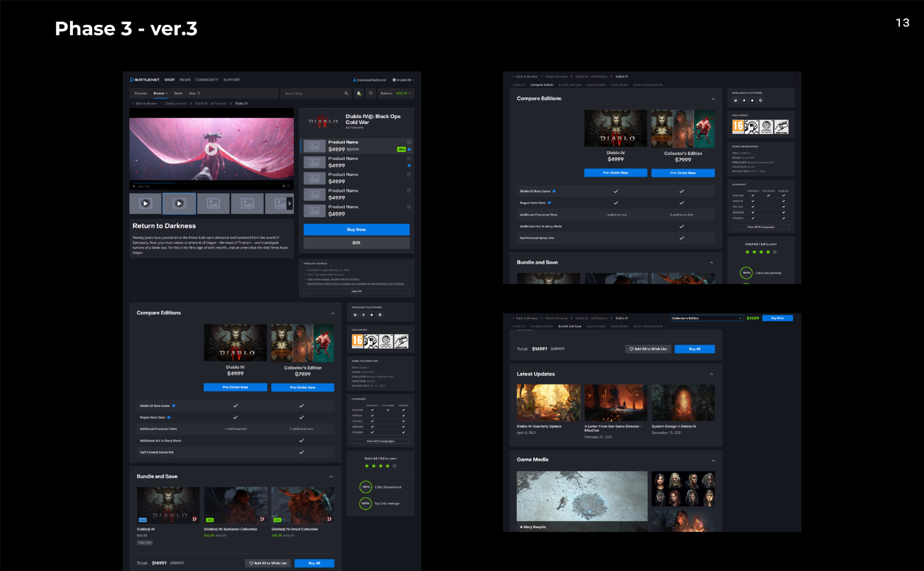
Task: Click Buy All in the left mockup
Action: [x=314, y=563]
